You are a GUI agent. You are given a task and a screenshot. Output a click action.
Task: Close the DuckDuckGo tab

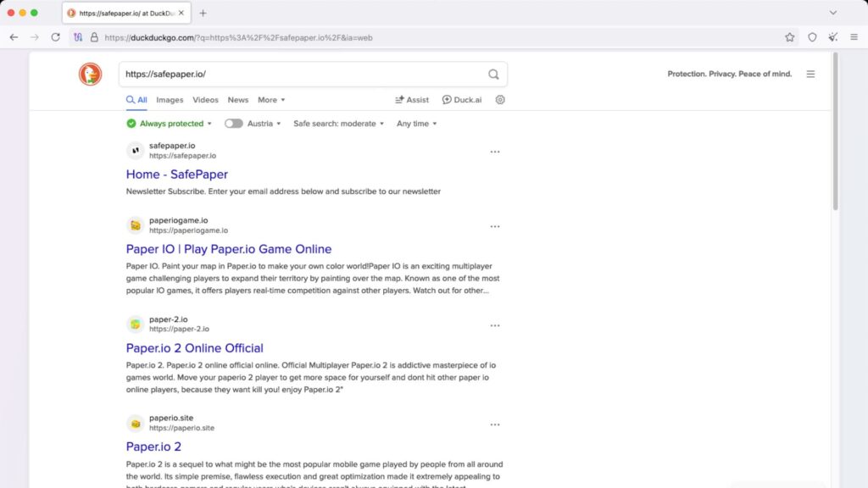click(x=181, y=13)
